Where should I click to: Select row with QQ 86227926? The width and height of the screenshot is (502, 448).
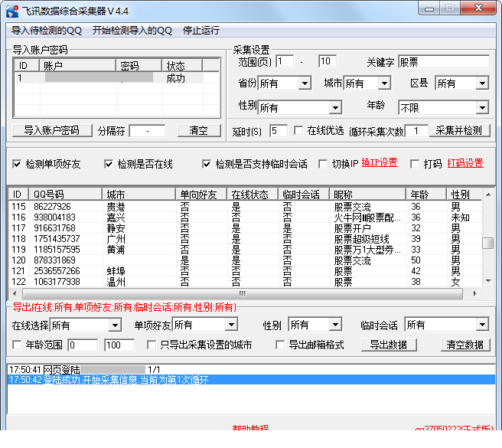(x=245, y=206)
